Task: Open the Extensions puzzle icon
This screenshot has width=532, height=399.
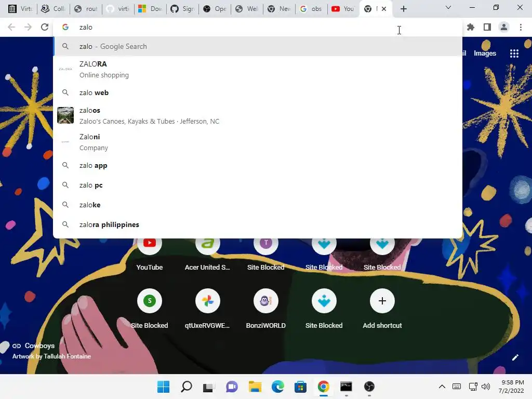Action: coord(471,27)
